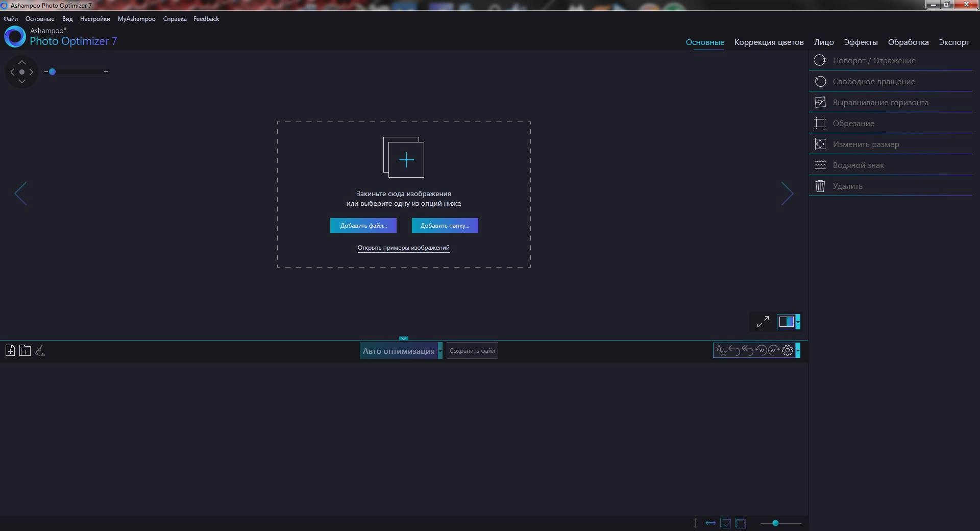Click the Авто оптимизация button
Viewport: 980px width, 531px height.
point(399,351)
